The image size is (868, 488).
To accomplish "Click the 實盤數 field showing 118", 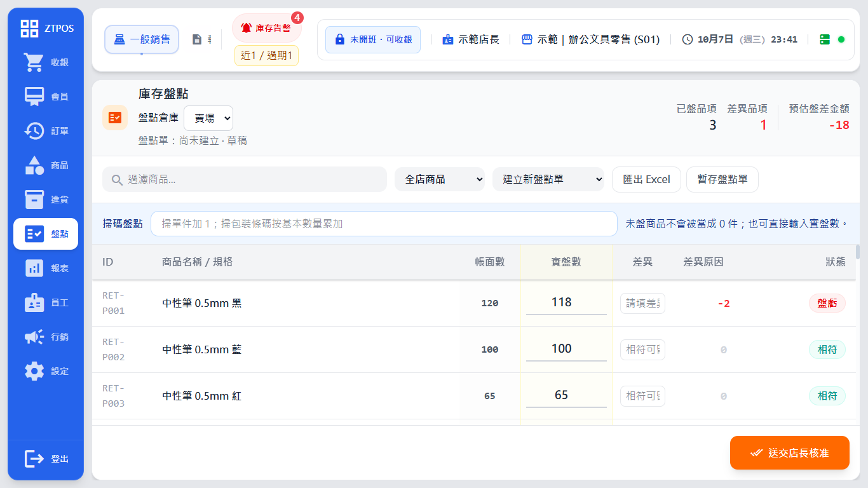I will (566, 302).
